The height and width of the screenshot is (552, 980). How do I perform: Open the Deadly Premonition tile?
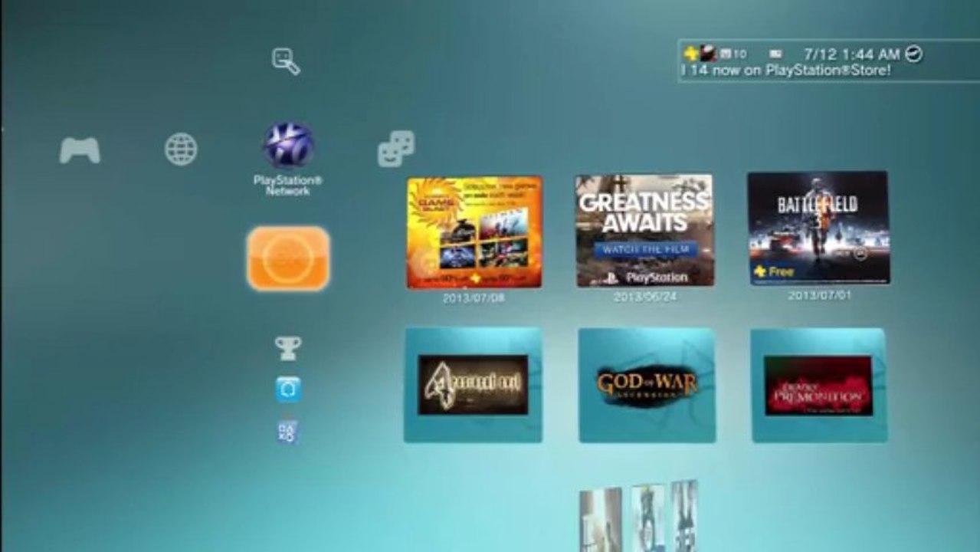pyautogui.click(x=818, y=385)
